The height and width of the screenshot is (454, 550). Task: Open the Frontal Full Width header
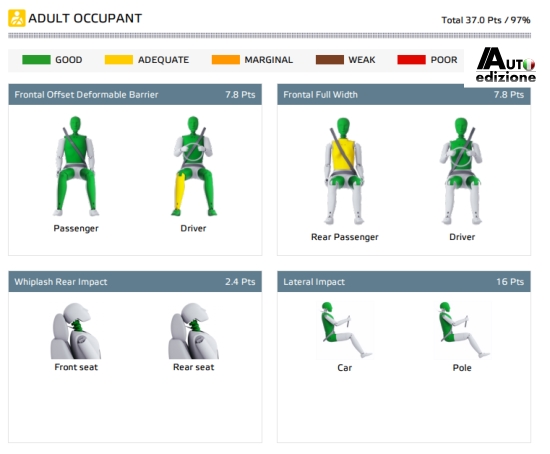pos(404,94)
